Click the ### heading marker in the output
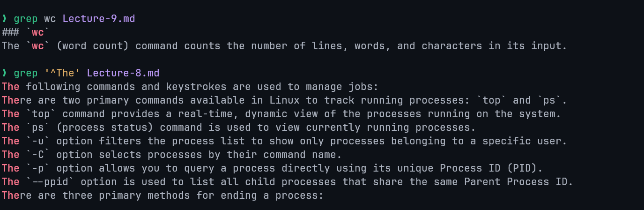The image size is (644, 210). (x=11, y=32)
